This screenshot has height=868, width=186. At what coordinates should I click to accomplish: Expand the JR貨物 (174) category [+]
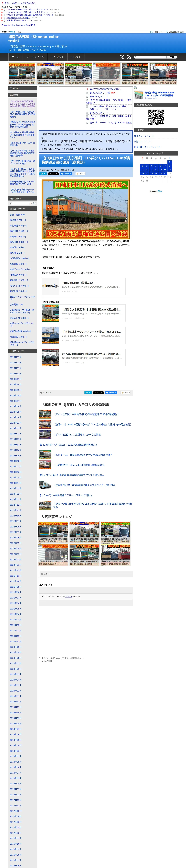pyautogui.click(x=24, y=220)
